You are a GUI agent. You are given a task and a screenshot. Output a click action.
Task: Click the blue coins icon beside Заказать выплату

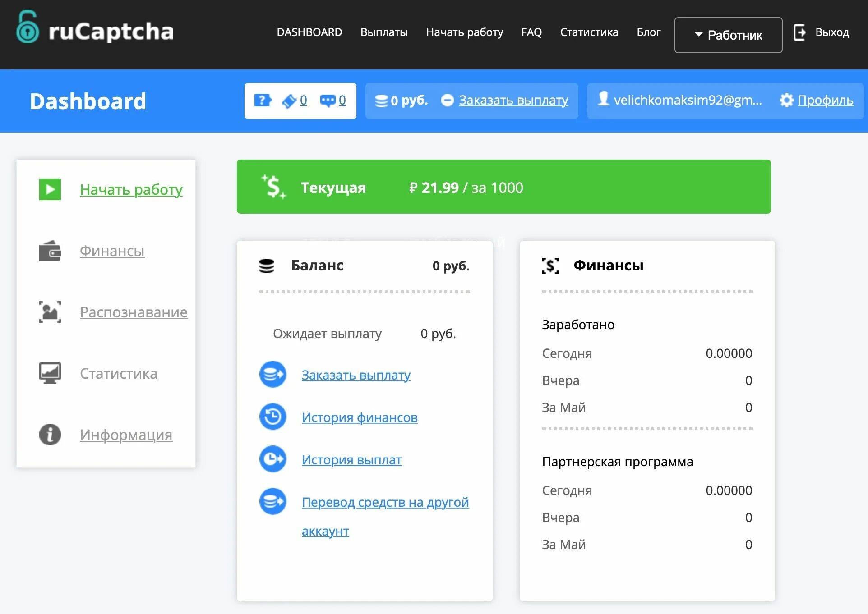pyautogui.click(x=273, y=374)
